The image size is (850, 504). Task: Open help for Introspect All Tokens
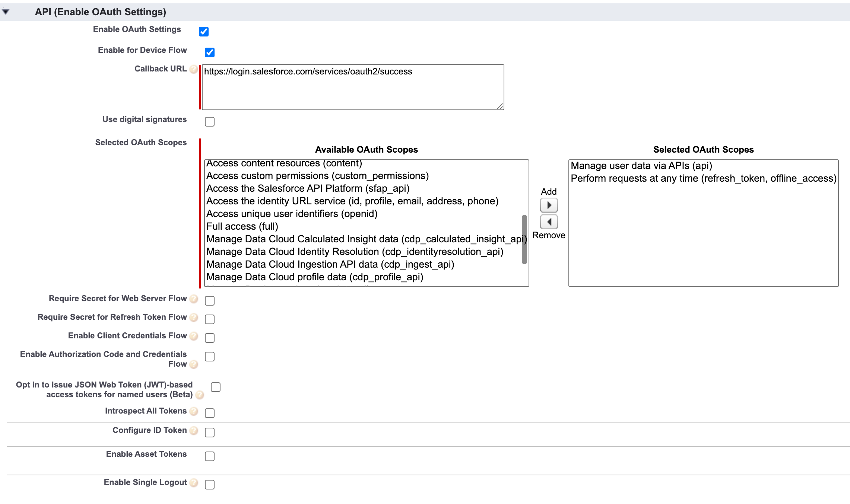(194, 411)
